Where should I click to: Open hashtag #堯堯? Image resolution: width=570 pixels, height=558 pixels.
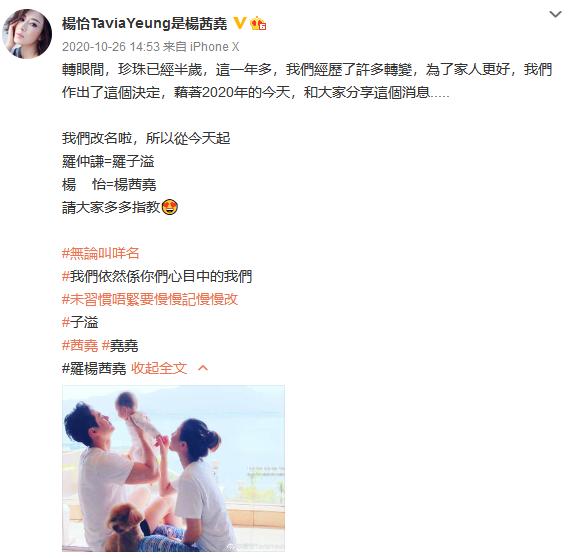point(120,345)
